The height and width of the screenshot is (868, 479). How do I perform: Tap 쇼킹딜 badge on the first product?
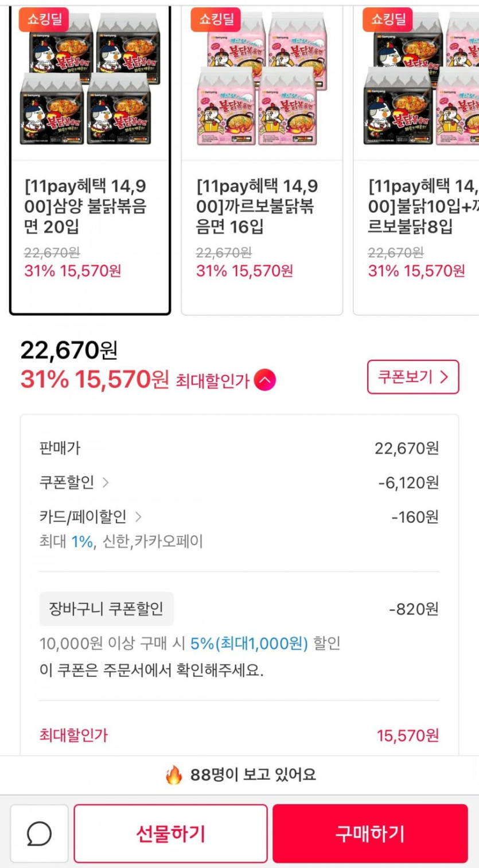[x=44, y=20]
